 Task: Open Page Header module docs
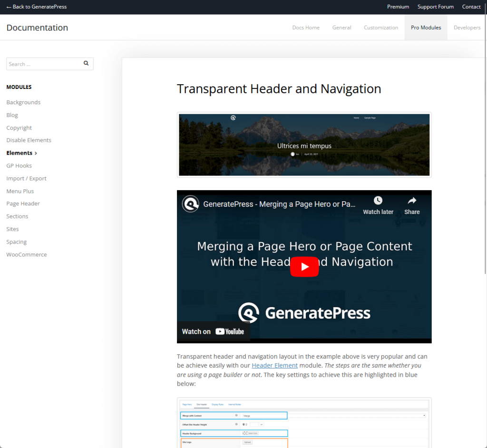coord(23,204)
